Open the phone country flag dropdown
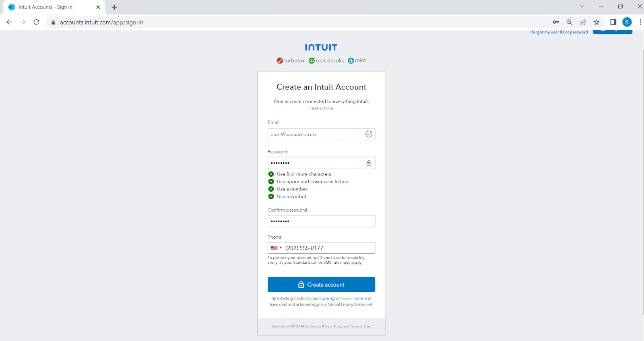This screenshot has height=341, width=644. pos(276,248)
